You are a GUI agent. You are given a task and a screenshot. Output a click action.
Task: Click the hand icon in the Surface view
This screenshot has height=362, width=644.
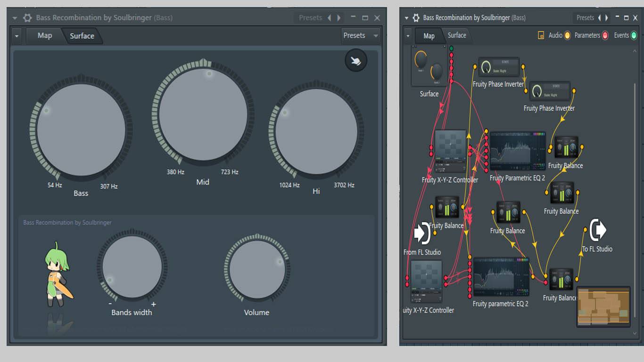355,60
